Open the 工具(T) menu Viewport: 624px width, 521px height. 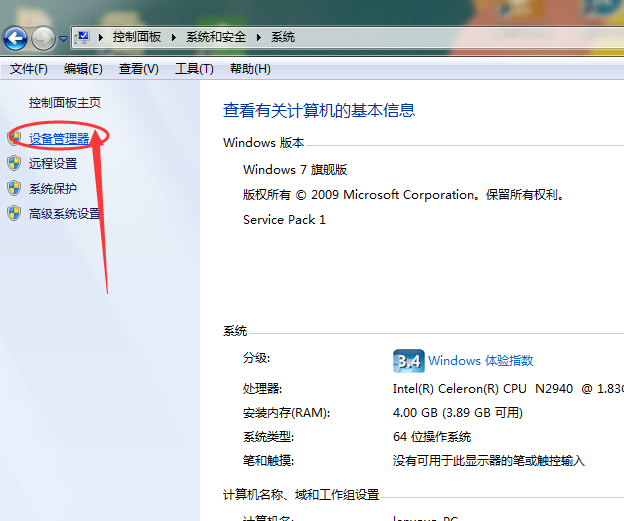(194, 69)
